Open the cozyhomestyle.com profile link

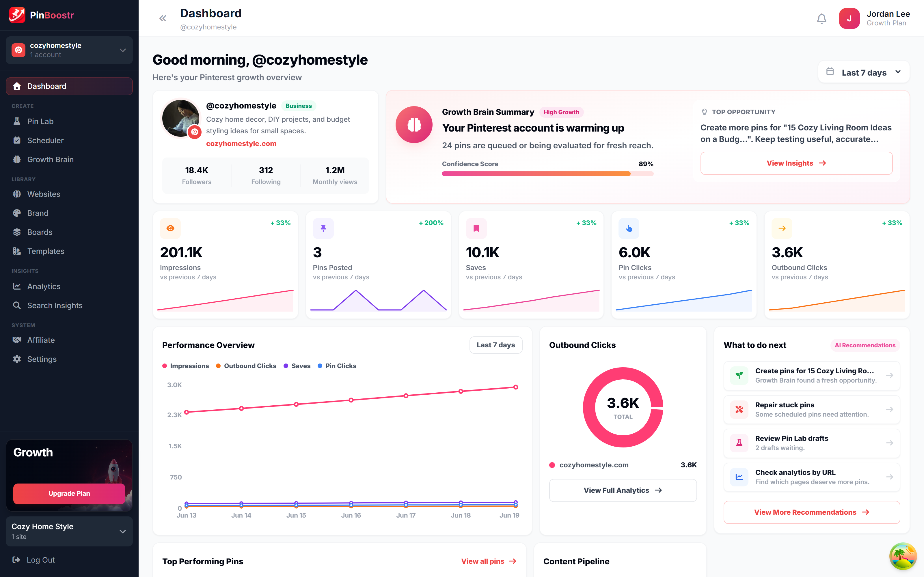point(241,143)
